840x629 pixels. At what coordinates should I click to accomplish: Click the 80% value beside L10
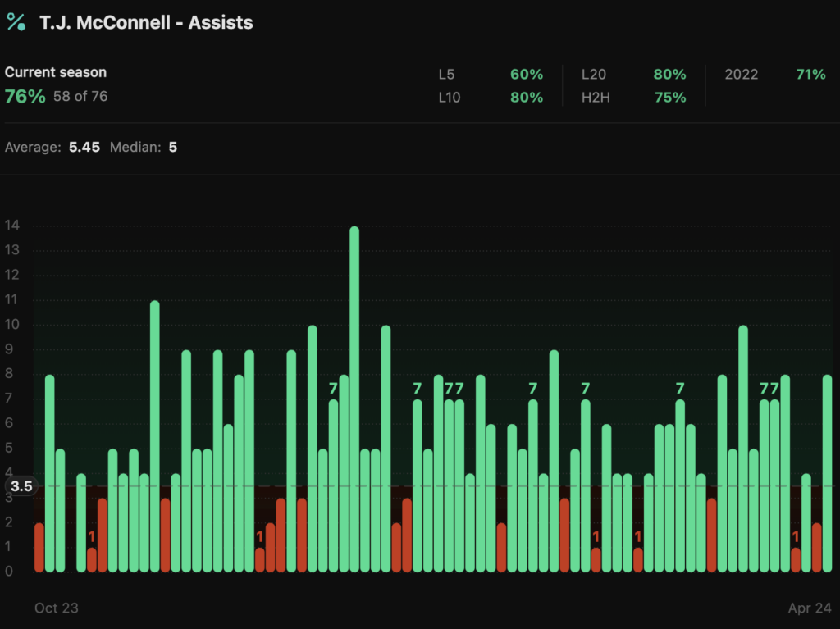[x=527, y=98]
